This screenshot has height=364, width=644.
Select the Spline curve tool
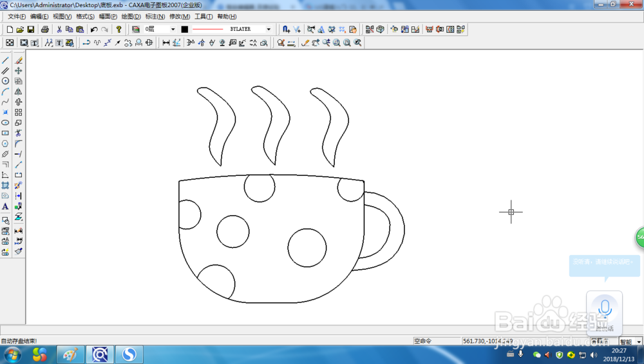pyautogui.click(x=5, y=102)
